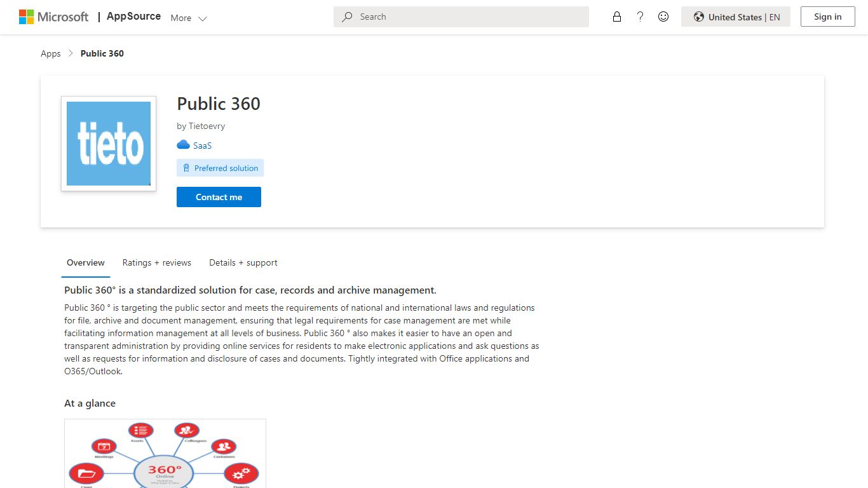Click the At a glance heading

pyautogui.click(x=90, y=403)
